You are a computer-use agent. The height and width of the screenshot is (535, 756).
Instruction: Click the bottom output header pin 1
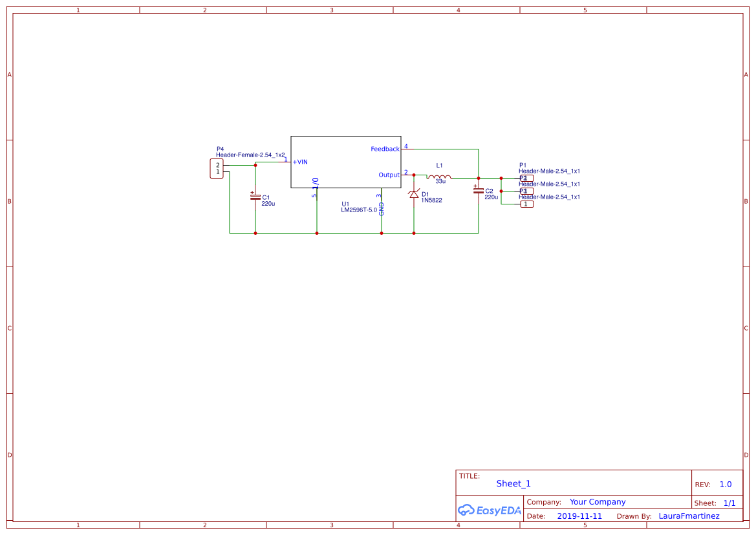click(x=527, y=204)
